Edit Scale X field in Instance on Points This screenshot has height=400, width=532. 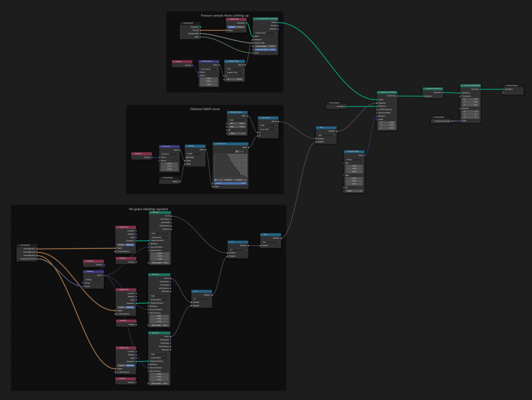(387, 122)
